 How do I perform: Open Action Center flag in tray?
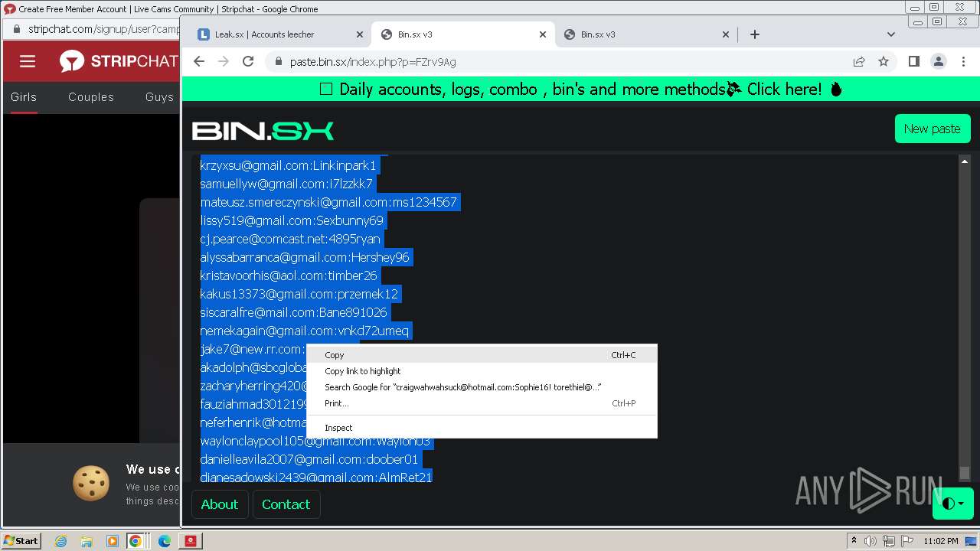point(907,541)
